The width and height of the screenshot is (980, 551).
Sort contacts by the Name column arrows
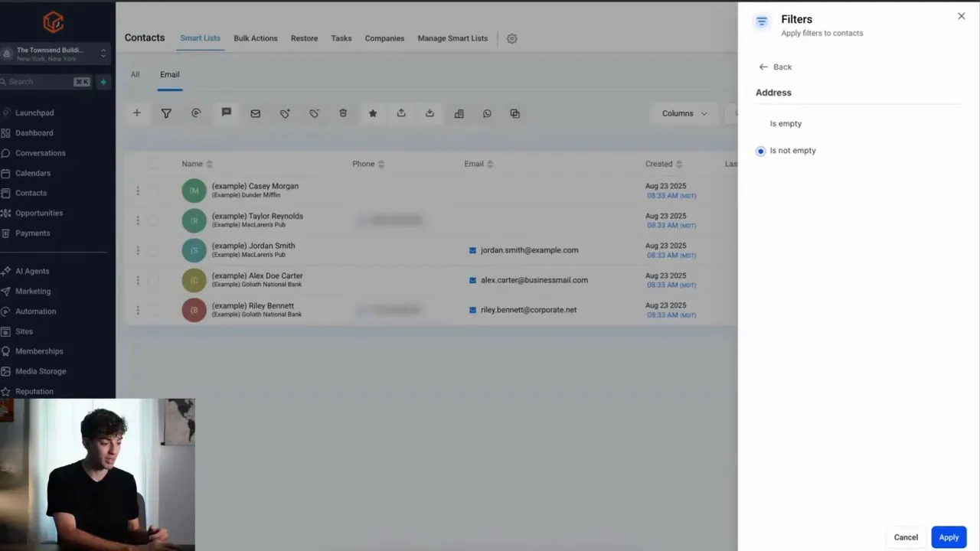208,164
